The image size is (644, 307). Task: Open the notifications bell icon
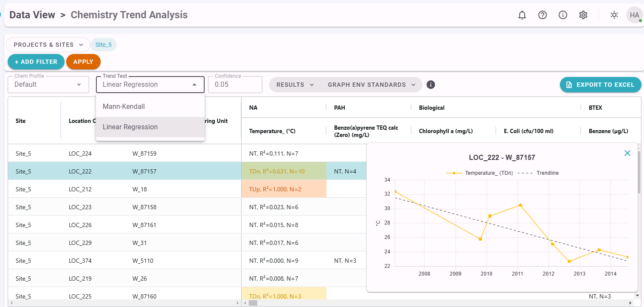coord(522,15)
